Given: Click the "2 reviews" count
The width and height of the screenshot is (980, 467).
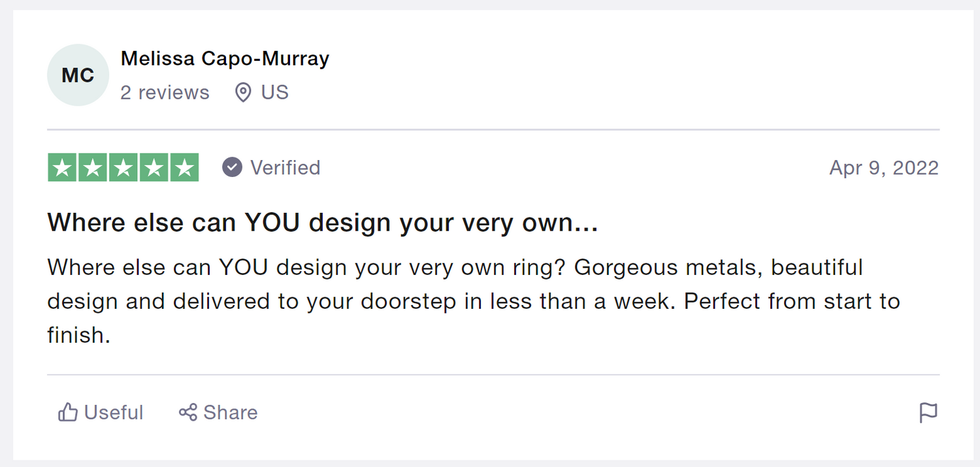Looking at the screenshot, I should coord(165,93).
